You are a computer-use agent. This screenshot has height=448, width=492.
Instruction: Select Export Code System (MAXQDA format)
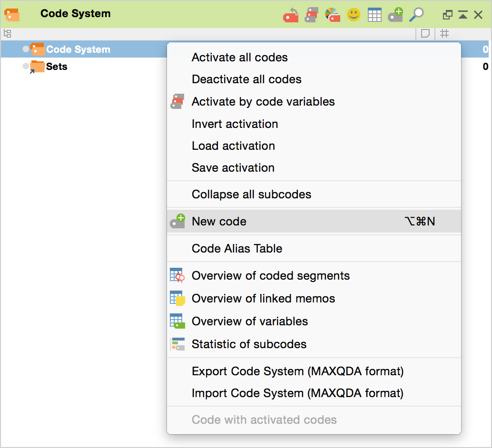(297, 371)
